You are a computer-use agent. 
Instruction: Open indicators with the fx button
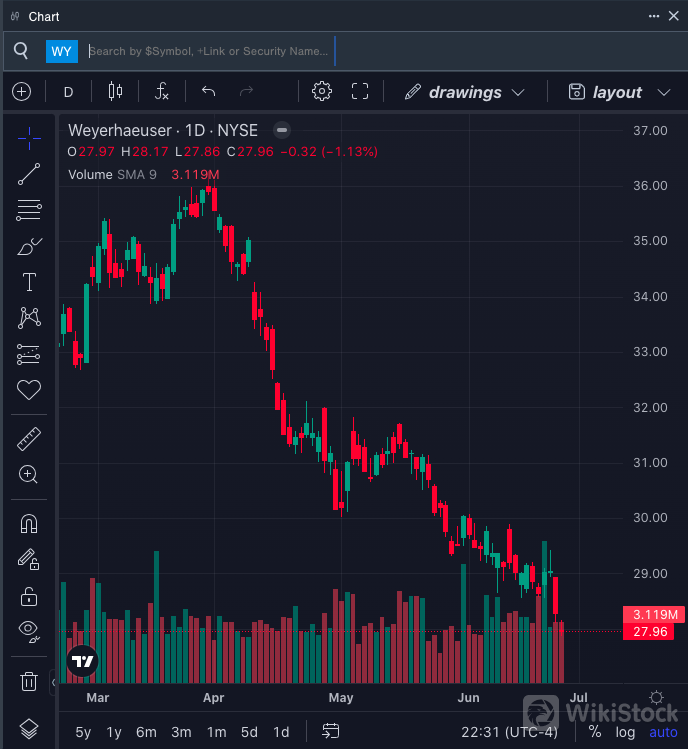(x=162, y=92)
